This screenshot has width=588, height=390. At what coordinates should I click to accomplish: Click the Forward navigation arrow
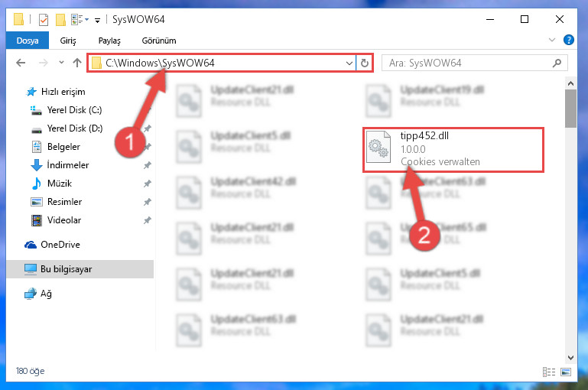point(44,63)
